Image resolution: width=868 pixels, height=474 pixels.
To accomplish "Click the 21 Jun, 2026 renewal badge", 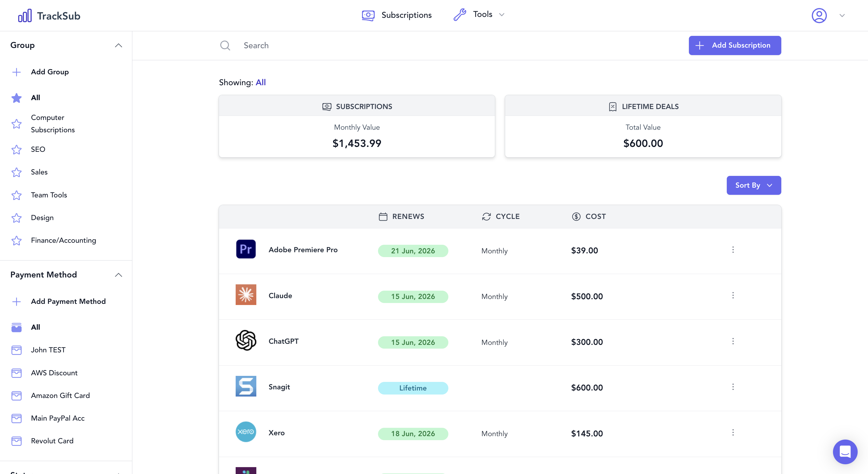I will click(x=413, y=251).
